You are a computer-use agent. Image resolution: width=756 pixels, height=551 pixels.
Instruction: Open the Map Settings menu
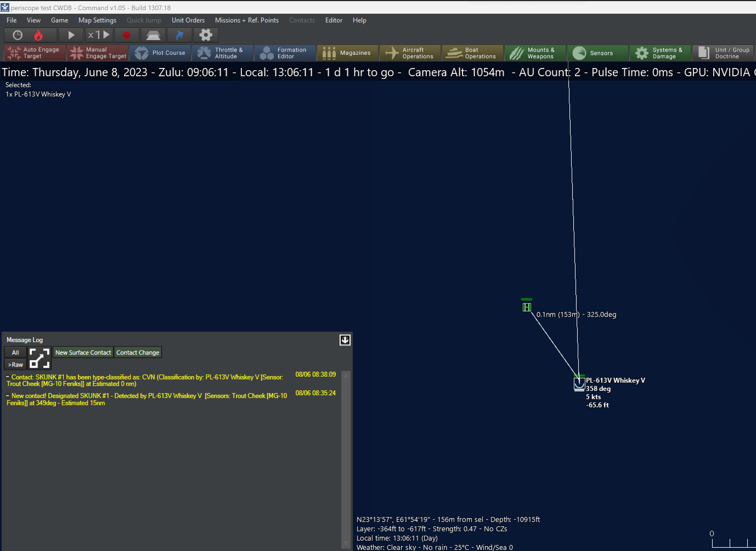click(97, 20)
